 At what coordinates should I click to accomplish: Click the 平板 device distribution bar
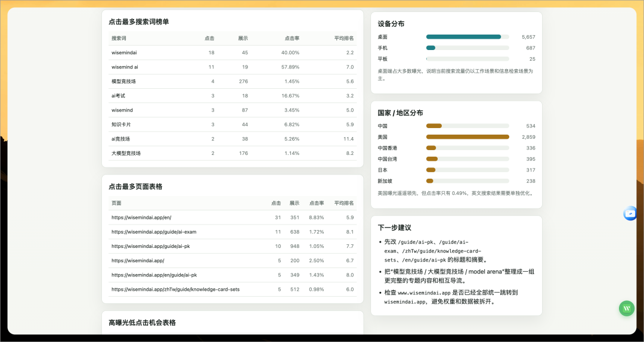click(x=467, y=59)
